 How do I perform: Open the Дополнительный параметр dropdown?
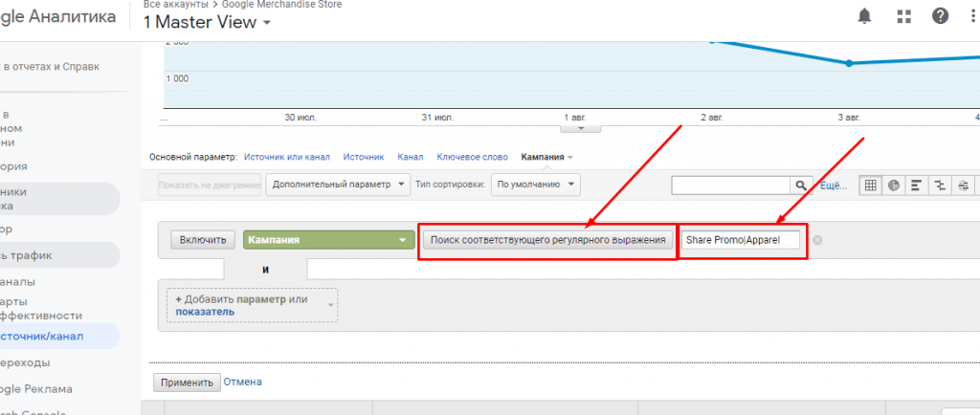point(338,185)
